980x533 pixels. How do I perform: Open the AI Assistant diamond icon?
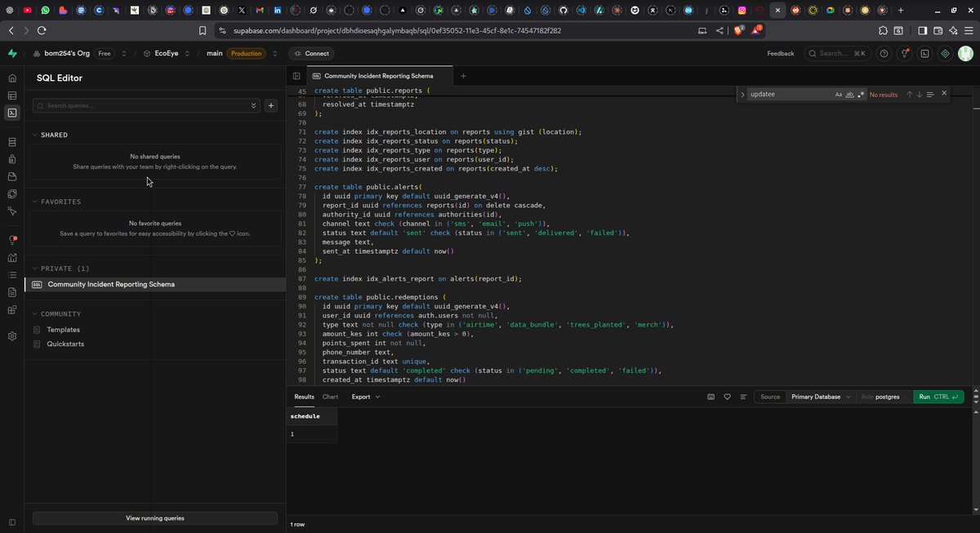point(945,53)
